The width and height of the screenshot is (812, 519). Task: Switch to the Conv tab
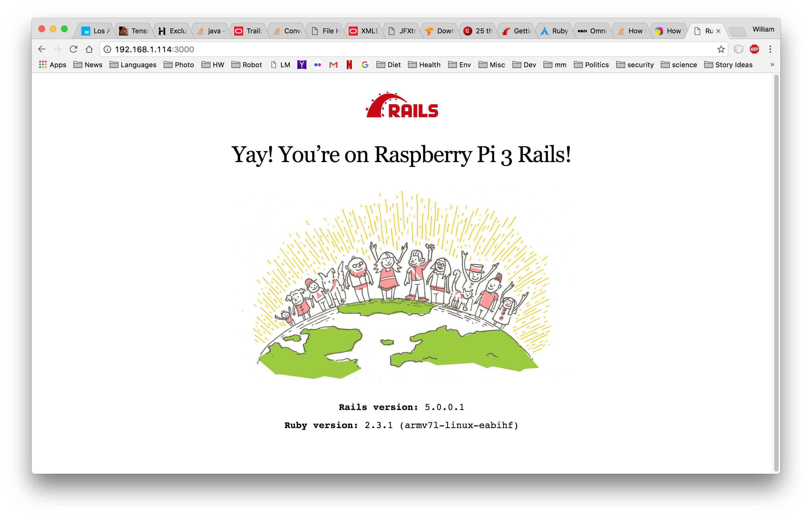coord(287,31)
